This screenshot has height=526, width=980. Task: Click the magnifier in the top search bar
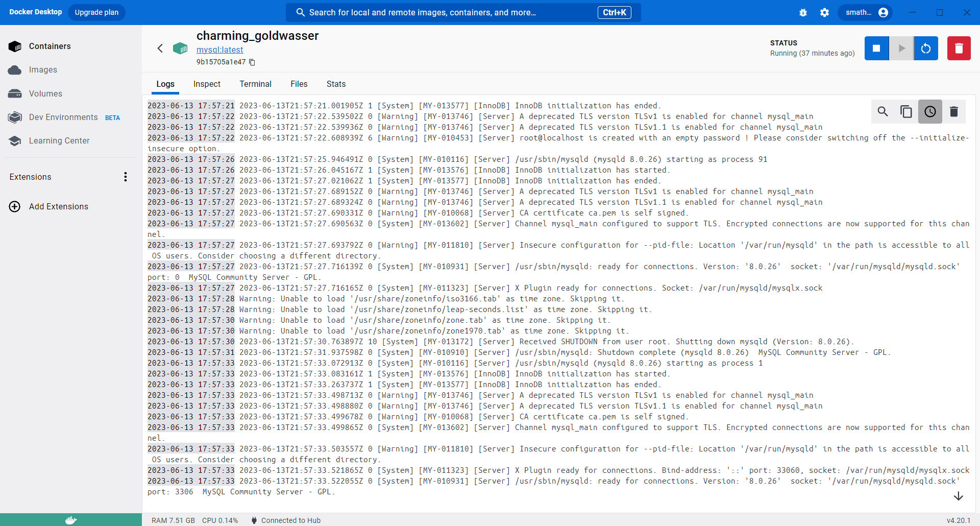coord(301,12)
